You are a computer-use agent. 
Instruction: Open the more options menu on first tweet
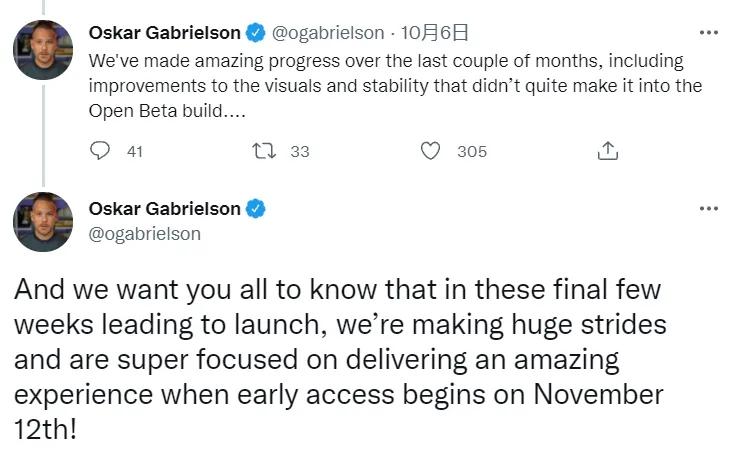pos(708,33)
